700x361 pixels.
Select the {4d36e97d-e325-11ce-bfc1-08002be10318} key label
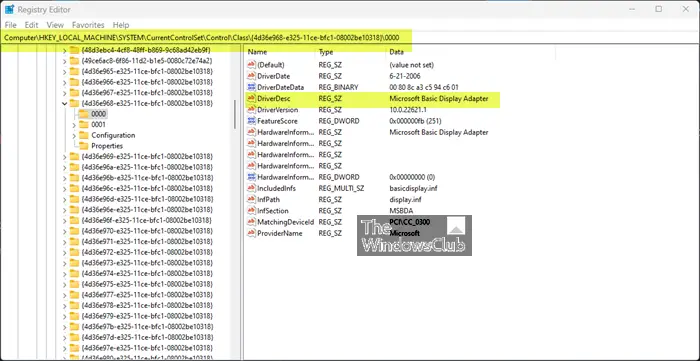click(x=147, y=338)
